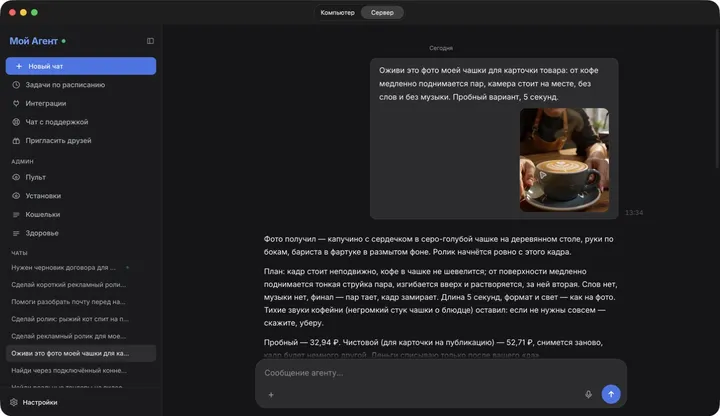
Task: Click the list icon beside Кошельки
Action: point(16,214)
